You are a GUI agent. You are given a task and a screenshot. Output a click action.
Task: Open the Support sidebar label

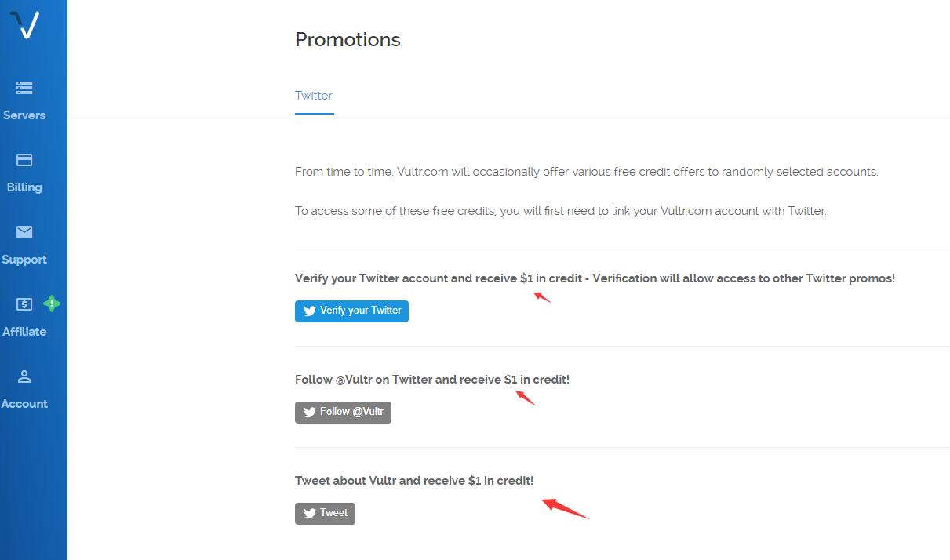click(24, 260)
